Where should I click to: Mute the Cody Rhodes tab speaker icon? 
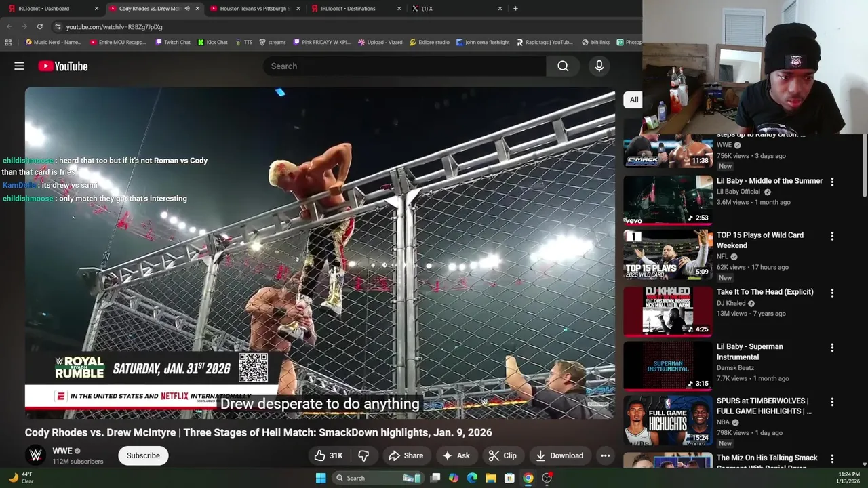point(187,9)
